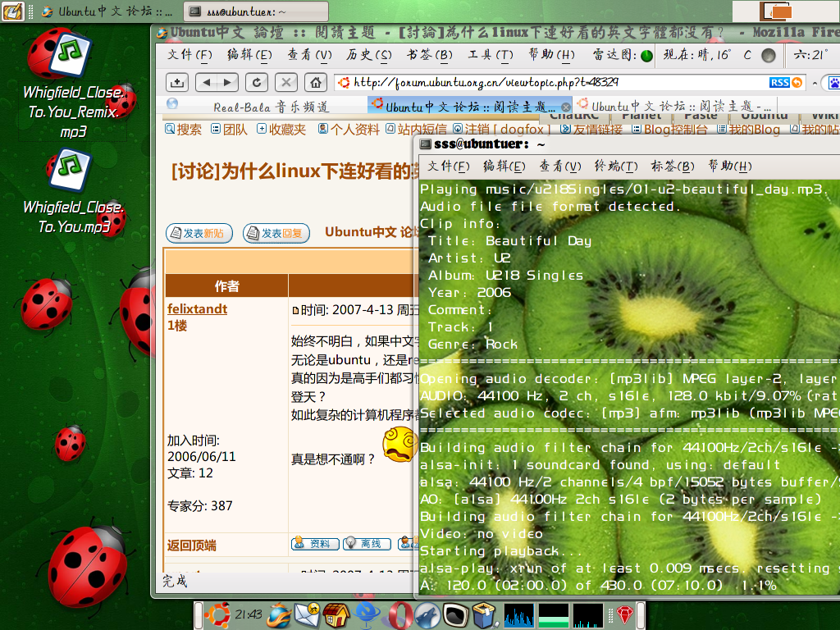Click the Firefox forward arrow button
Viewport: 840px width, 630px height.
[228, 83]
